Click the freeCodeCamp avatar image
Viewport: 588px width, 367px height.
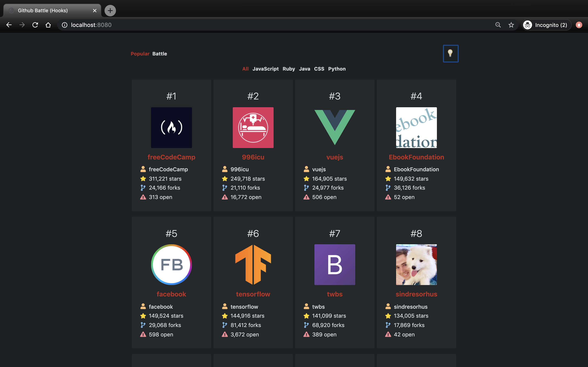tap(171, 127)
